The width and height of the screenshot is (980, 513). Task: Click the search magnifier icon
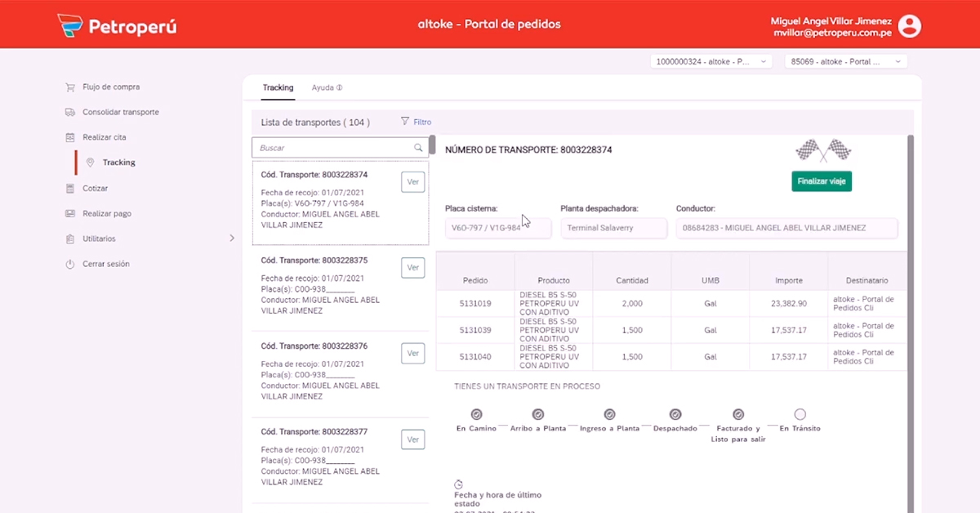click(x=419, y=148)
